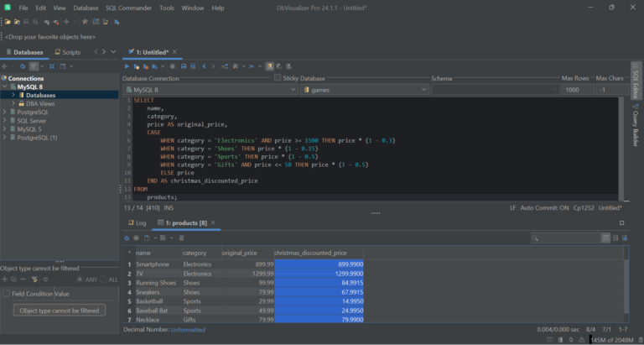The image size is (644, 345).
Task: Click the SQL editor vertical scrollbar
Action: pyautogui.click(x=621, y=149)
